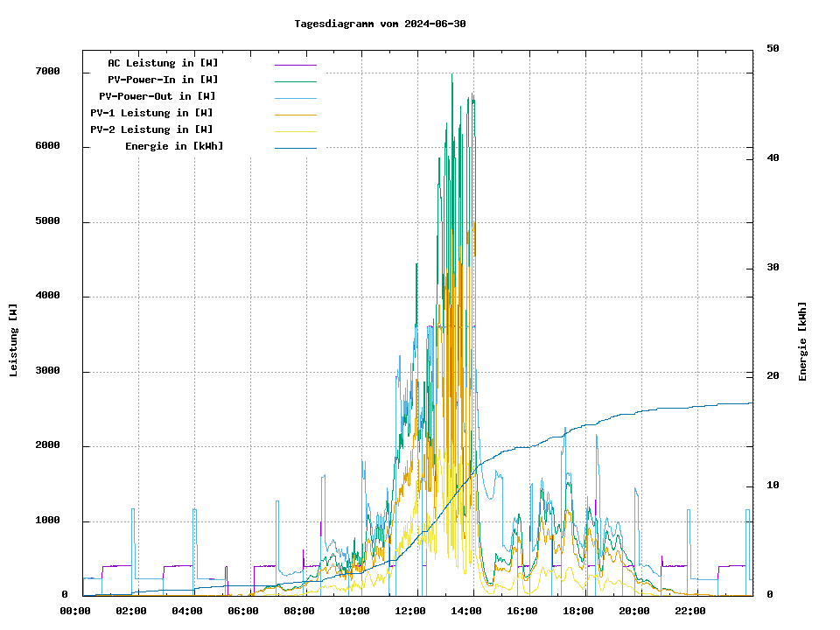Click the purple AC Leistung legend line
The height and width of the screenshot is (630, 840).
295,64
